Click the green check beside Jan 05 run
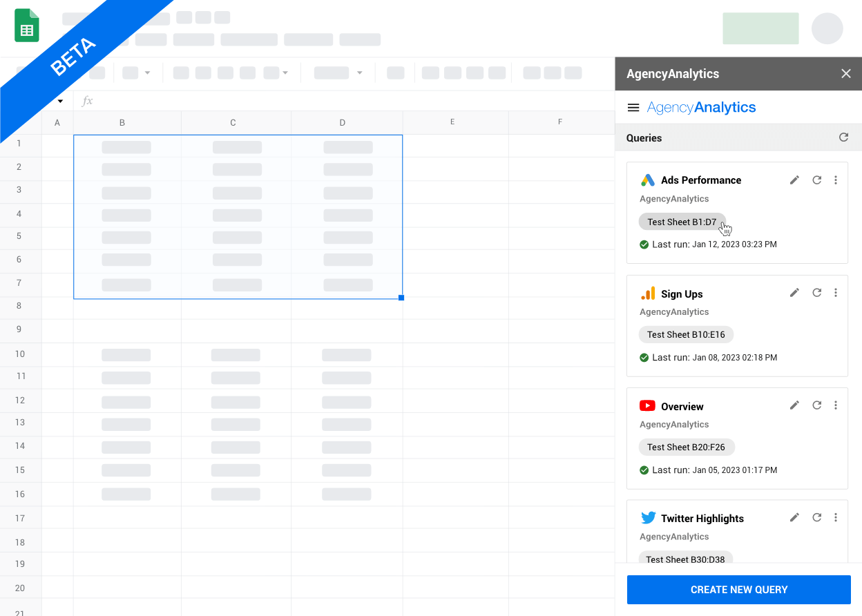The image size is (862, 616). (644, 470)
